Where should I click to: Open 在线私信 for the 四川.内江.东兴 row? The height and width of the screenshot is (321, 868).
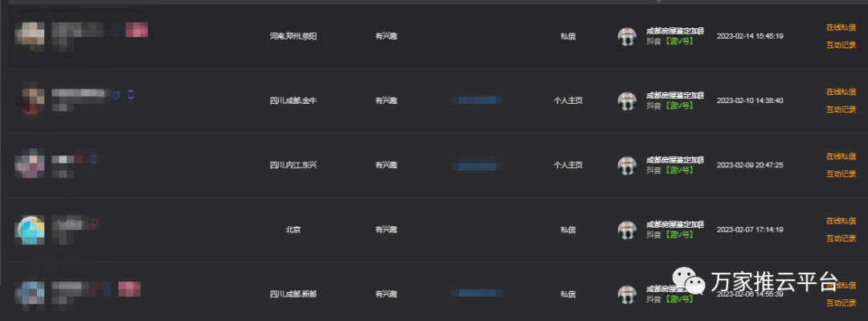tap(841, 156)
